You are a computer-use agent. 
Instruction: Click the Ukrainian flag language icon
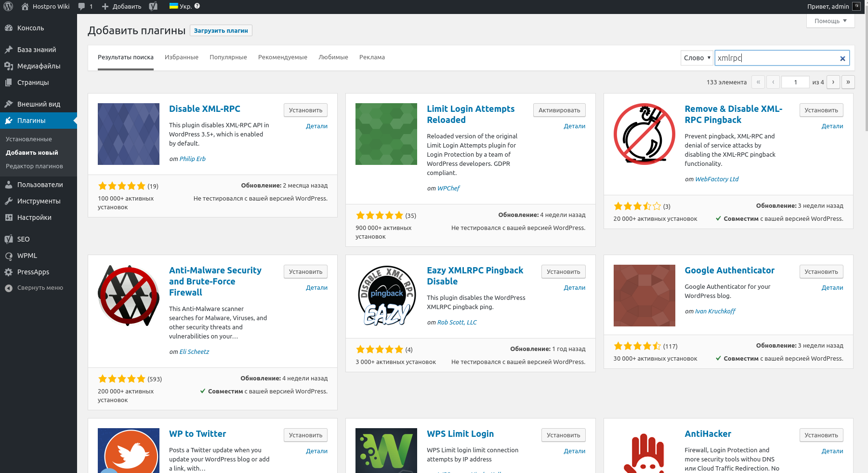[173, 6]
